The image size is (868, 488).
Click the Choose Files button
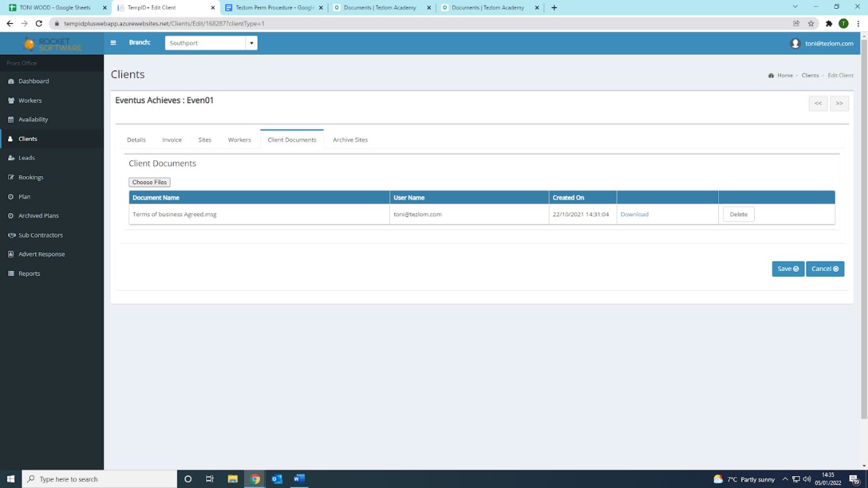pos(150,182)
